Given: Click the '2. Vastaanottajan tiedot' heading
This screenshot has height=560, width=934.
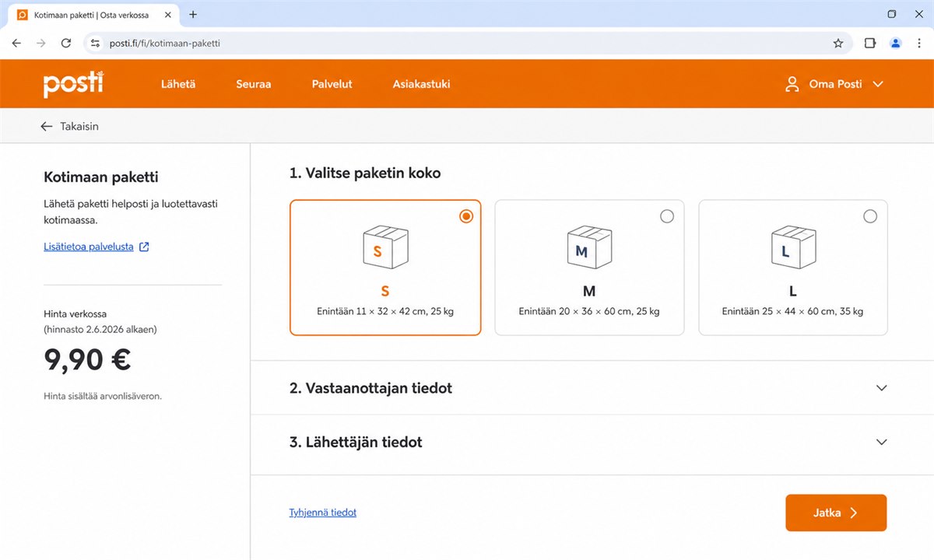Looking at the screenshot, I should 370,388.
